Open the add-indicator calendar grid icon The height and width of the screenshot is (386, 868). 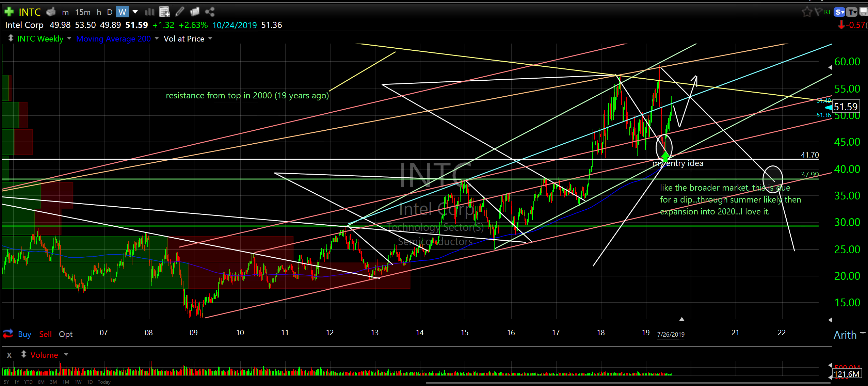pyautogui.click(x=164, y=12)
